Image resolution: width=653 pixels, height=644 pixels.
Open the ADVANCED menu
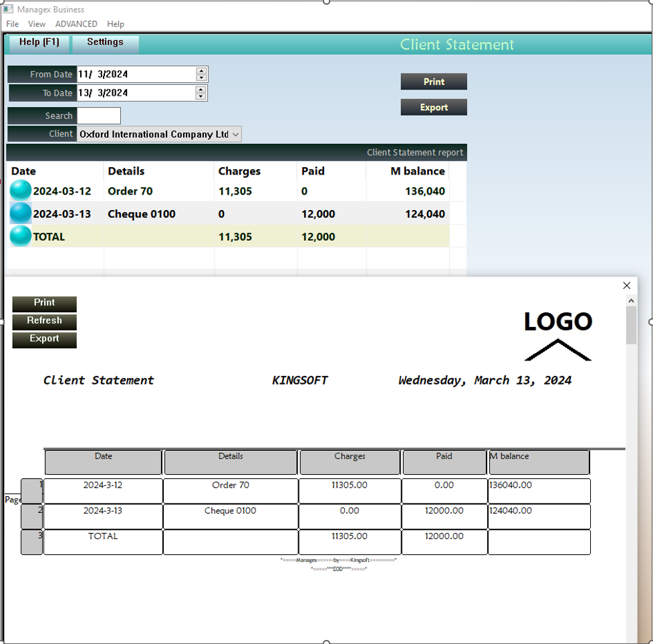(76, 24)
